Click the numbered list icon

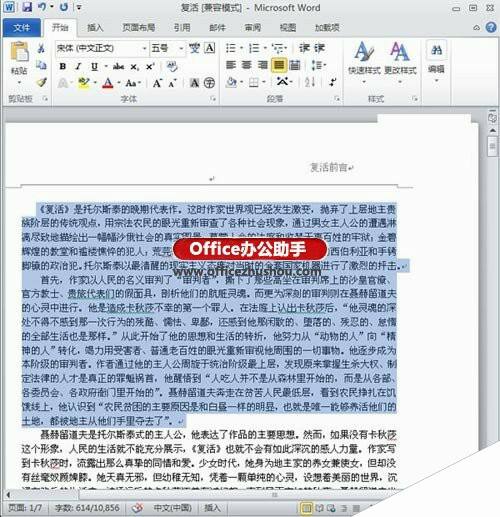[x=254, y=48]
